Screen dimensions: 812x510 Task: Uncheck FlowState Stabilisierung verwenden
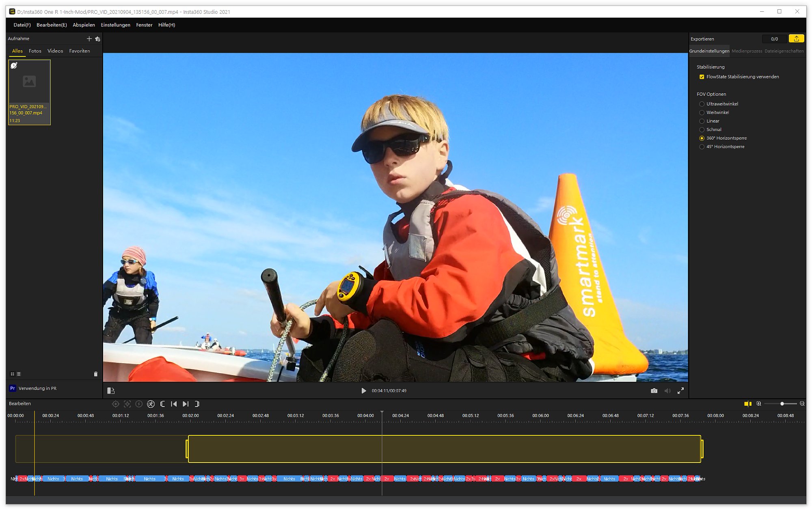pyautogui.click(x=702, y=77)
